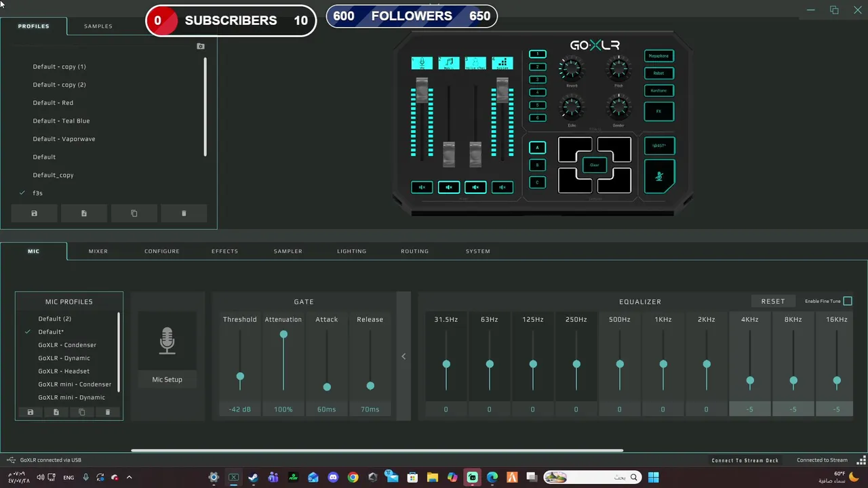Select the 'Default - Vaporwave' profile
Viewport: 868px width, 488px height.
point(64,139)
